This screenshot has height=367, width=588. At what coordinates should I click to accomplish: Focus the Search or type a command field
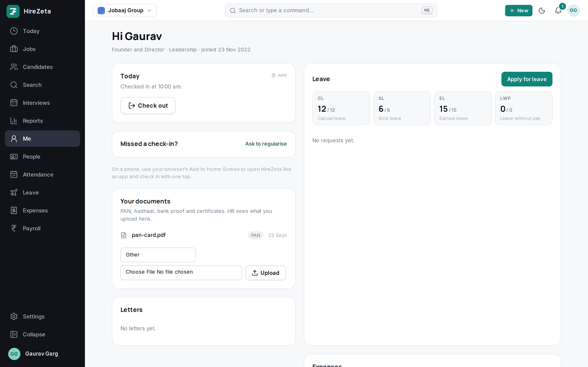coord(331,10)
